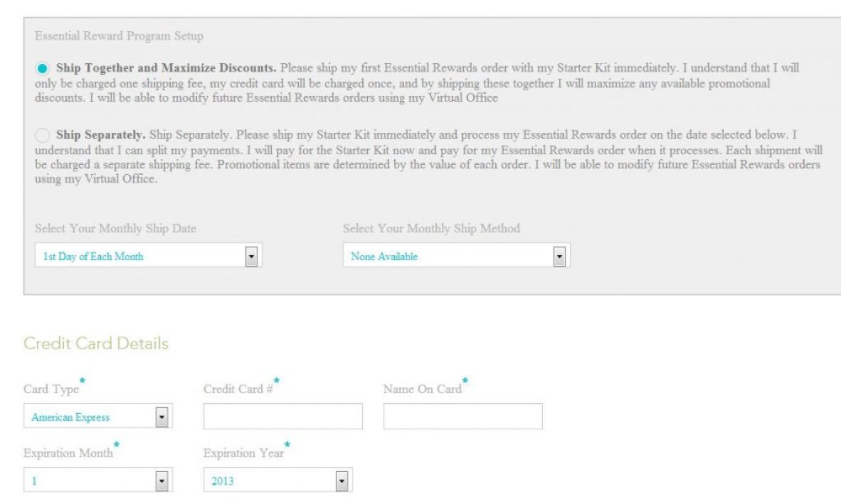
Task: Click the bold 'Ship Together and Maximize Discounts' label
Action: pyautogui.click(x=166, y=69)
